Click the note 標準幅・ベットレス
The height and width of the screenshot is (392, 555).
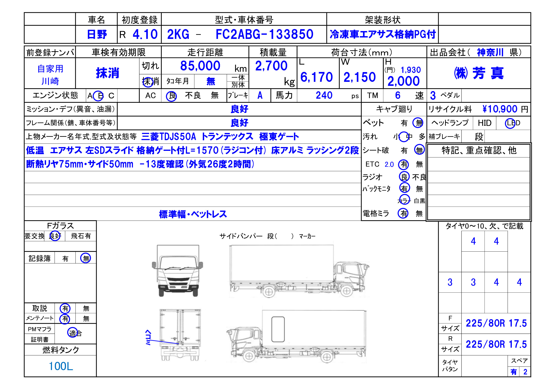pos(193,214)
